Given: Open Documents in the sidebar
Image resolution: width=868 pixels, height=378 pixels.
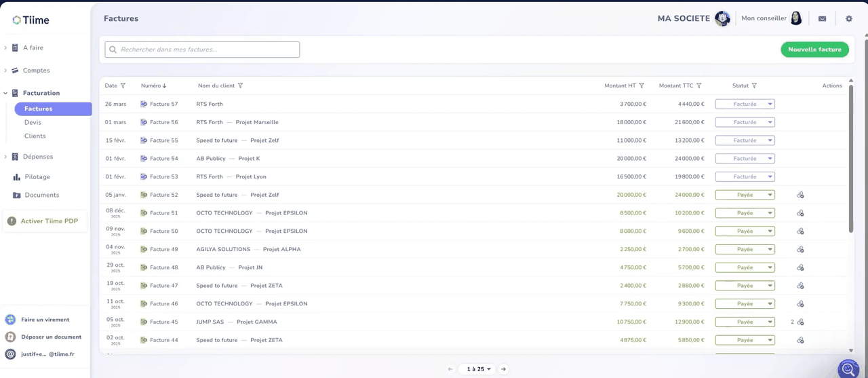Looking at the screenshot, I should pyautogui.click(x=42, y=195).
